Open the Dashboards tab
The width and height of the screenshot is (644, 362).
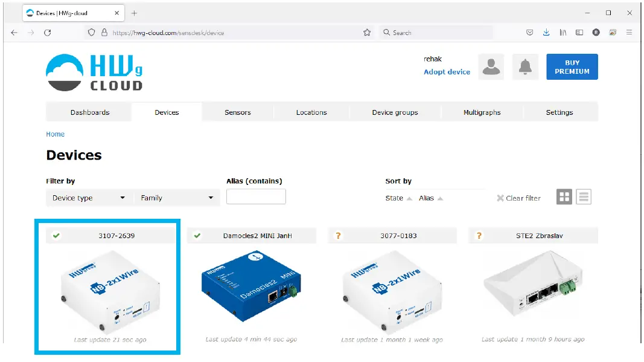90,112
